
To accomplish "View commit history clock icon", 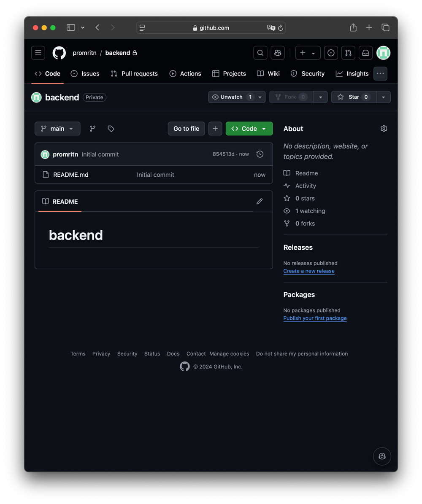I will point(260,154).
